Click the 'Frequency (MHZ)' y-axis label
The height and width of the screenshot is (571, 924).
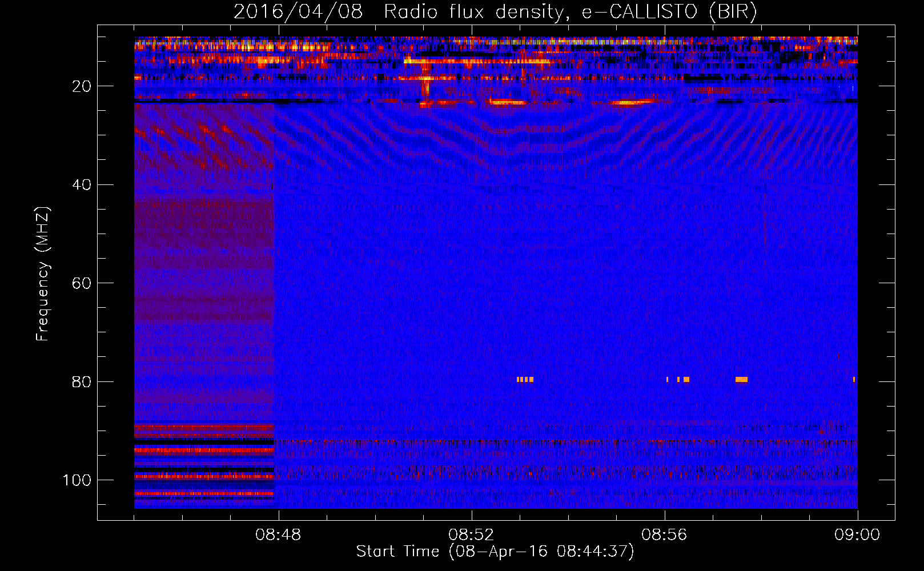coord(43,274)
